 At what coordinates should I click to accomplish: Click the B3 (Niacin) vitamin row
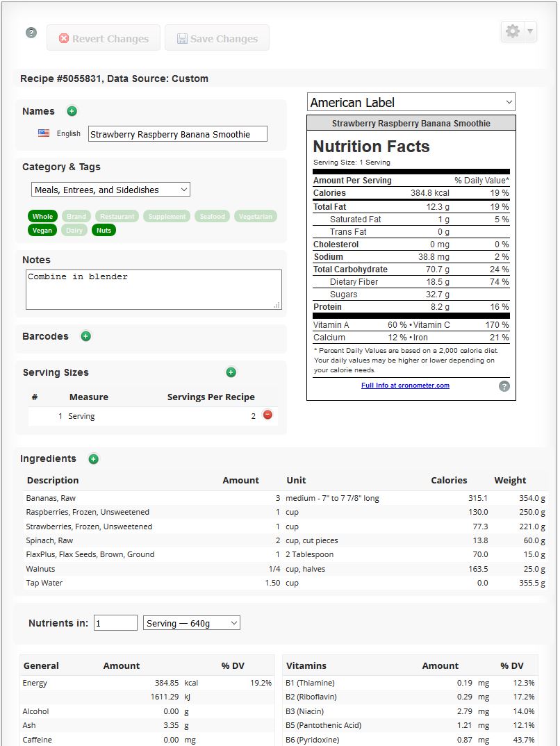(410, 711)
